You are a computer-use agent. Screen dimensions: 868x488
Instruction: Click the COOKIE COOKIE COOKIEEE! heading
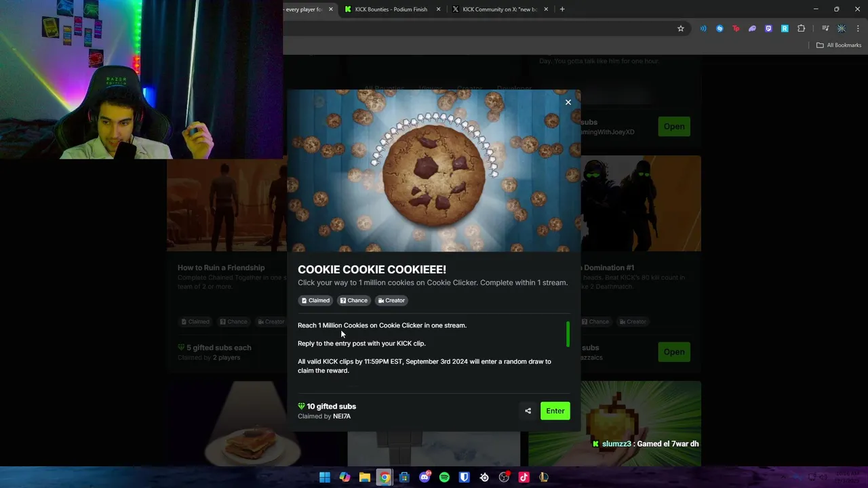coord(372,270)
